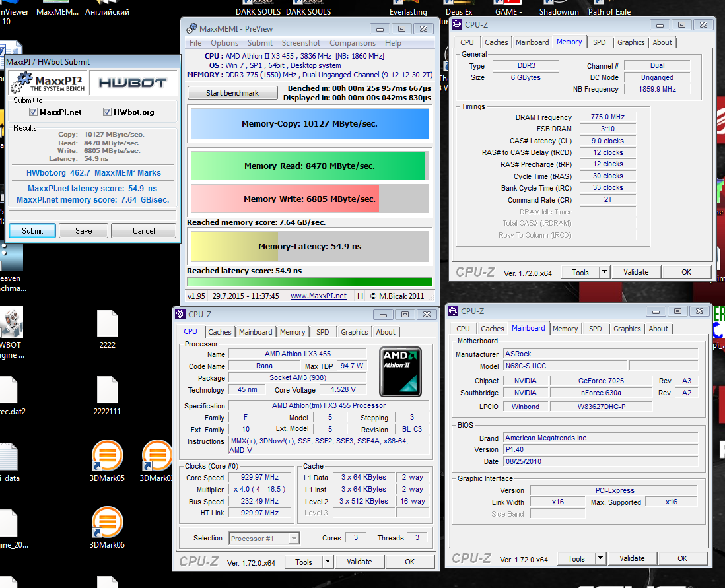Open the Everlasting desktop shortcut
The image size is (725, 588).
tap(408, 8)
